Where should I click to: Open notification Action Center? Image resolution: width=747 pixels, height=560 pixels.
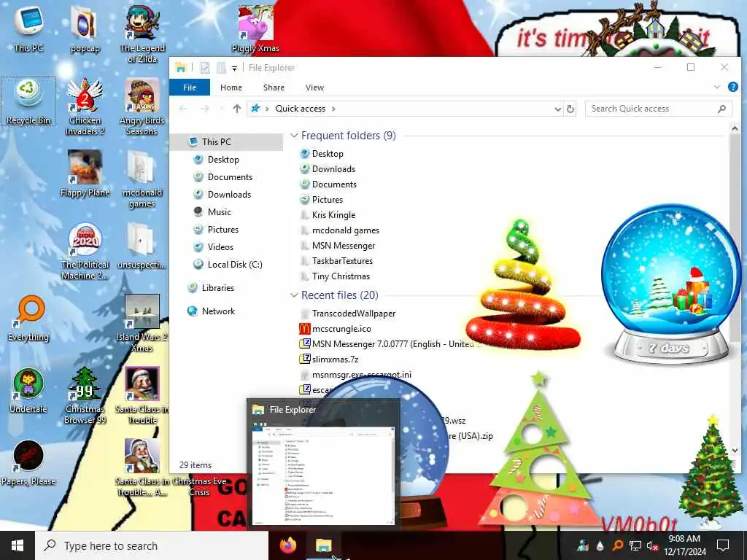(723, 545)
